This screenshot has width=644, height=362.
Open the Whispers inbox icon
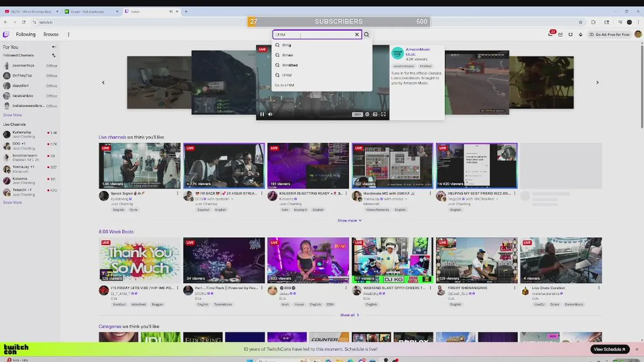tap(561, 35)
